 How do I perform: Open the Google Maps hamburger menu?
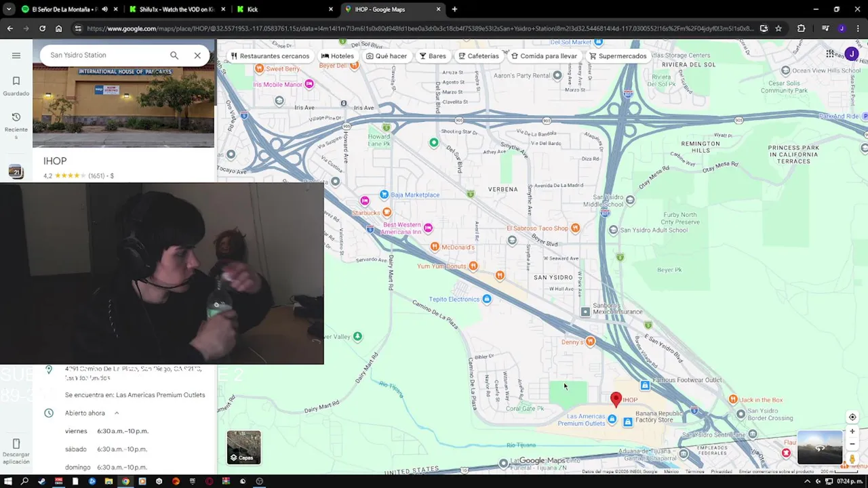[16, 56]
